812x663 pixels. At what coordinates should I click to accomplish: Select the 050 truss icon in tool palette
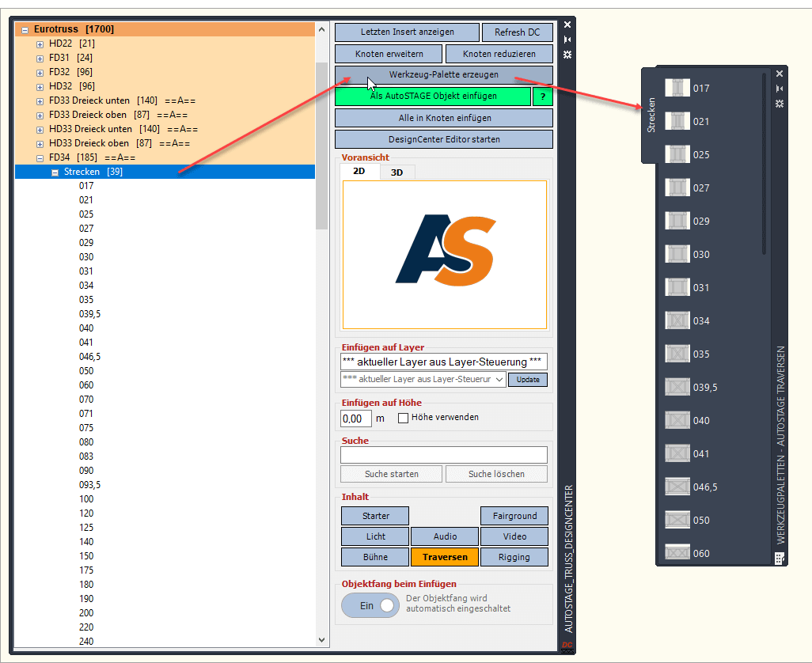[677, 520]
